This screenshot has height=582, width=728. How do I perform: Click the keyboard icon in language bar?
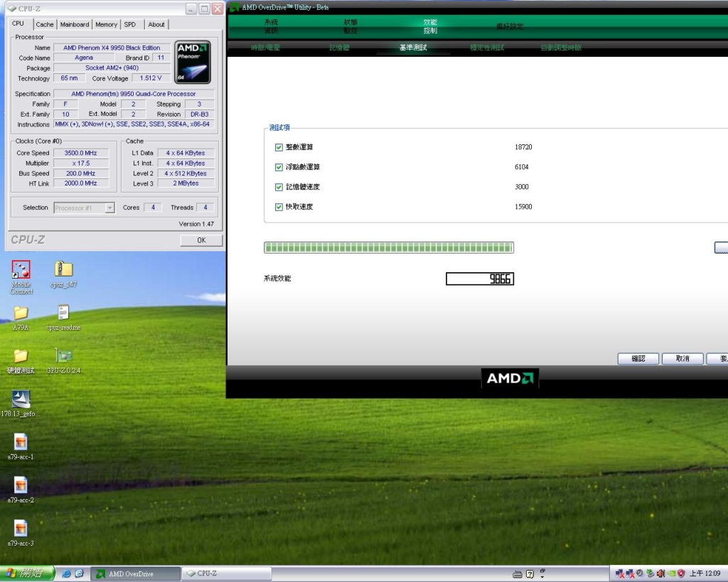pos(518,574)
